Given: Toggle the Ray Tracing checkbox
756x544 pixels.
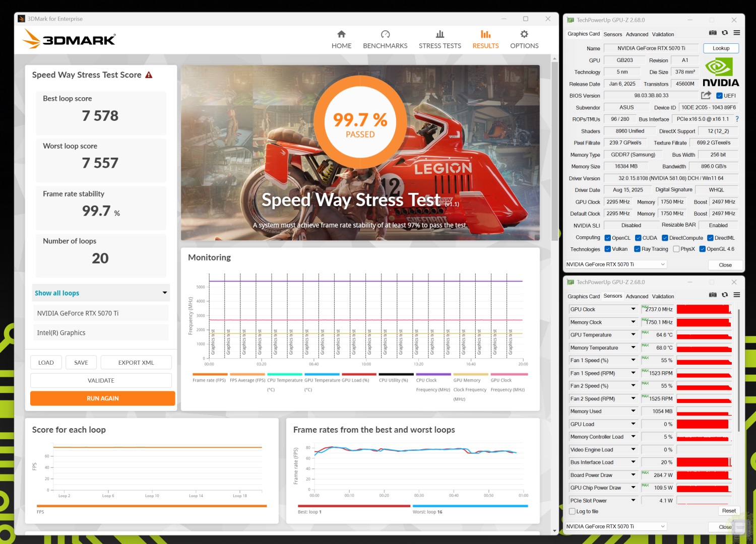Looking at the screenshot, I should 637,249.
